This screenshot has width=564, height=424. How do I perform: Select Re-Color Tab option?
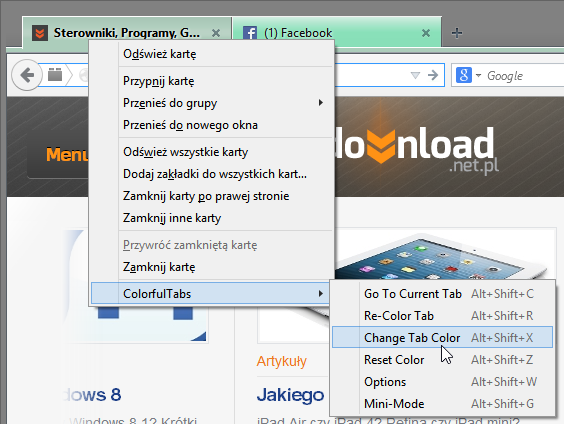click(x=442, y=315)
